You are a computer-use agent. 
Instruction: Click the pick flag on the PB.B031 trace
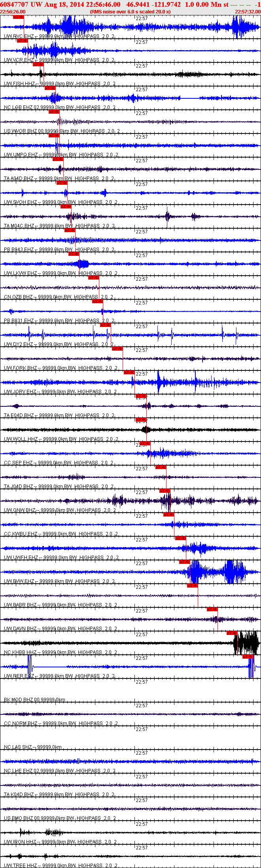click(98, 301)
